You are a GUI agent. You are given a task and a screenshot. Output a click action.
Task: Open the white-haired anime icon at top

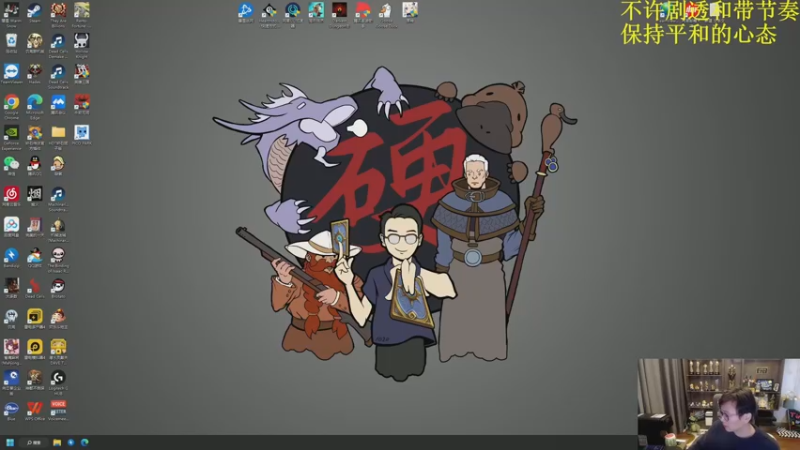[410, 10]
